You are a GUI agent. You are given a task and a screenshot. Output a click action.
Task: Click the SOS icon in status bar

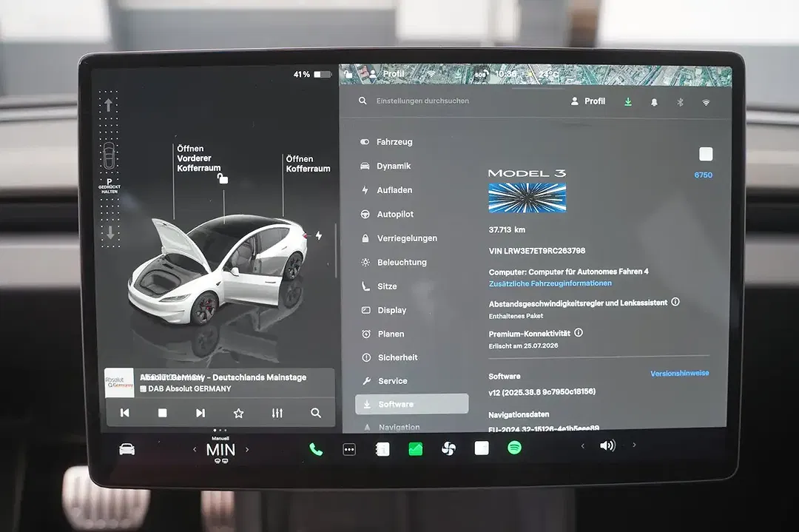point(481,75)
